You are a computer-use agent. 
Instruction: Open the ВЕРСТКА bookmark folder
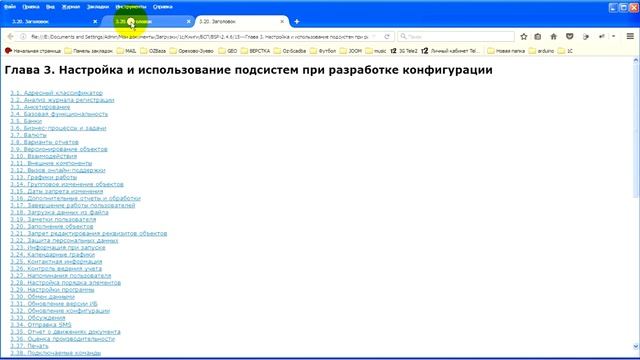[255, 51]
